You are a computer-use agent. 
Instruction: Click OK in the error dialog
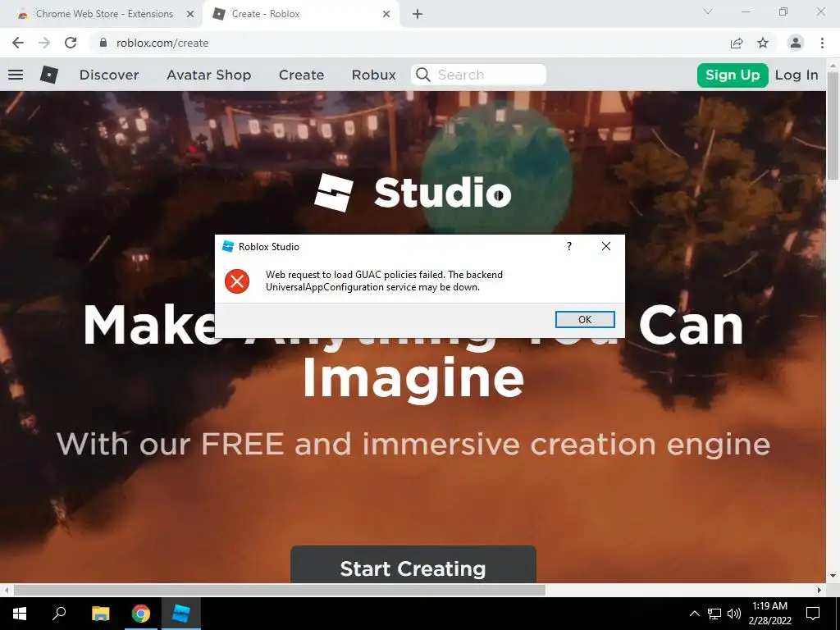(x=585, y=319)
